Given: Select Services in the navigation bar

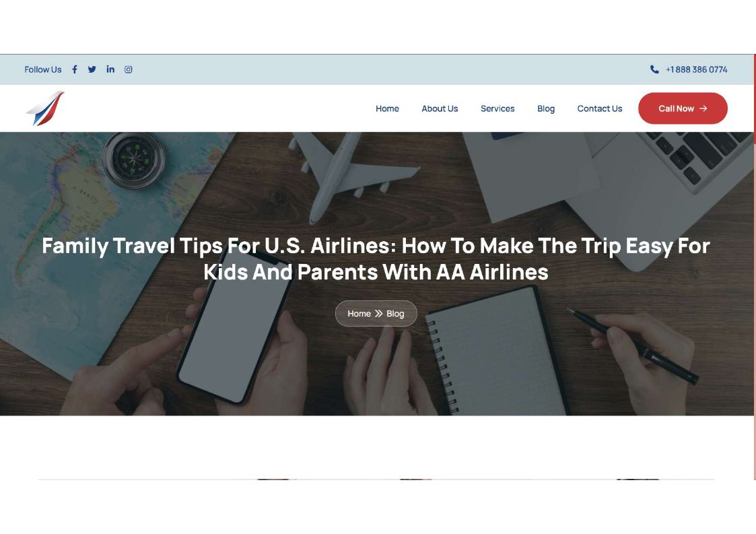Looking at the screenshot, I should pyautogui.click(x=497, y=108).
